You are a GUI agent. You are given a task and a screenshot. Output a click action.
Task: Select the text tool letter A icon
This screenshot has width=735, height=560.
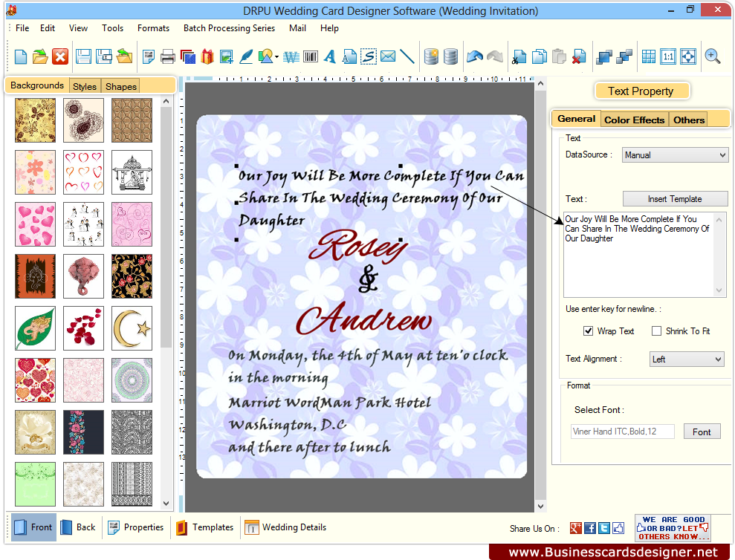(330, 56)
